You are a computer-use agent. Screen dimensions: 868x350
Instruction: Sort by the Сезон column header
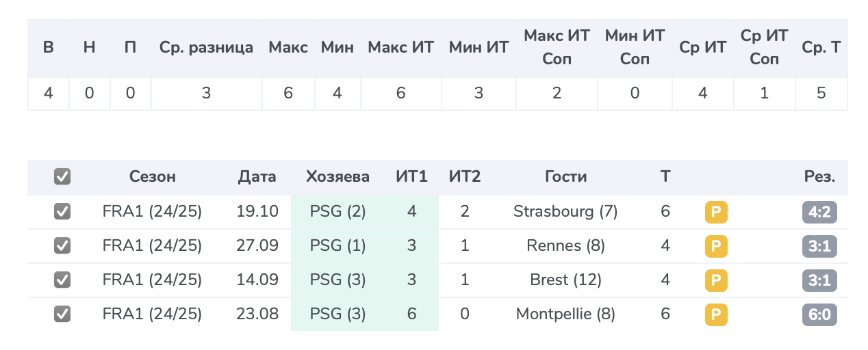click(x=152, y=177)
